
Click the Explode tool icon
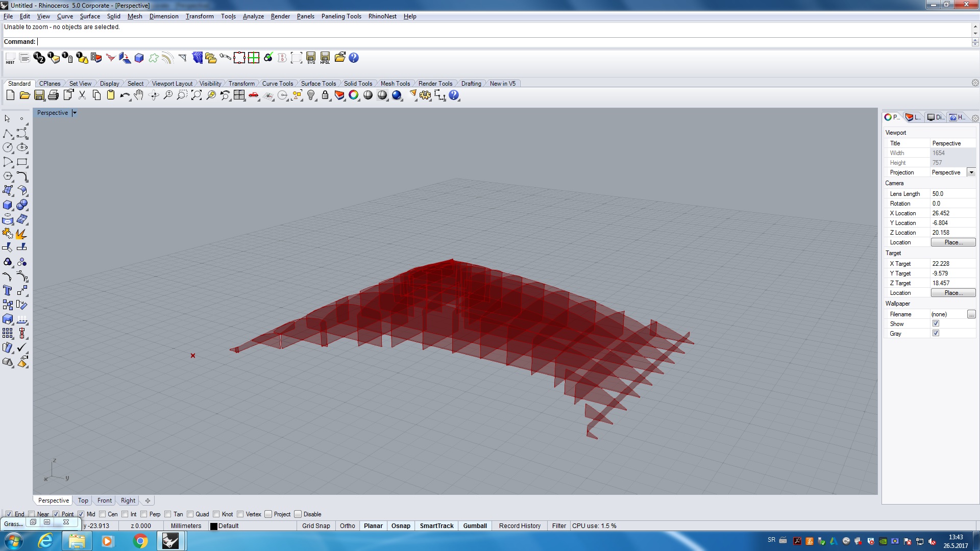click(22, 234)
